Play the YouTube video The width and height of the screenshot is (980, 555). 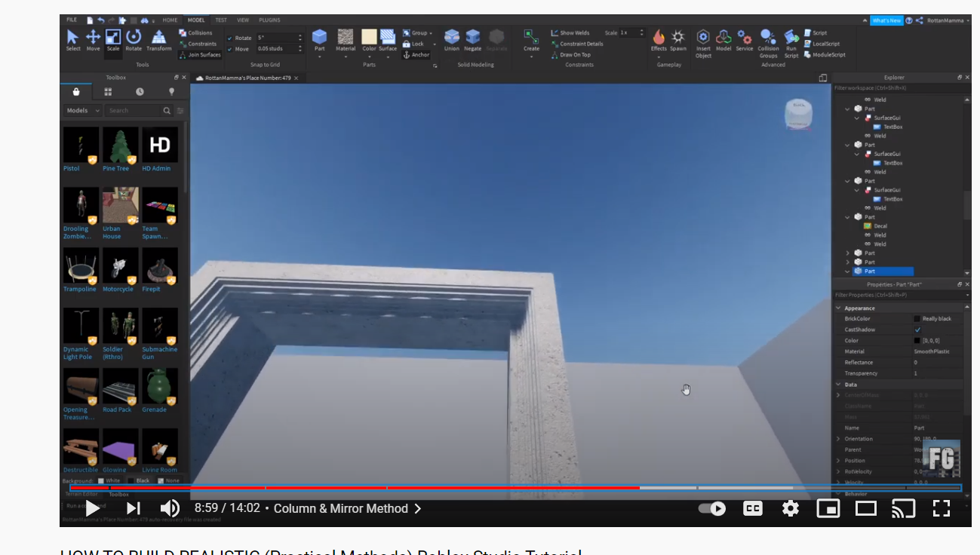click(92, 508)
